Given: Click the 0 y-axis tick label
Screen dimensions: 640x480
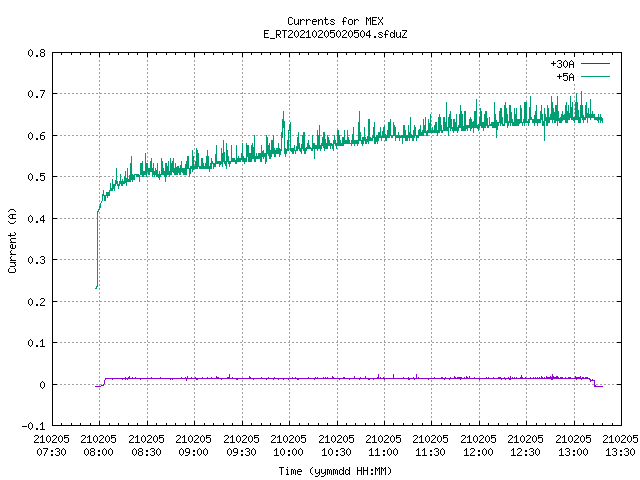Looking at the screenshot, I should tap(42, 385).
